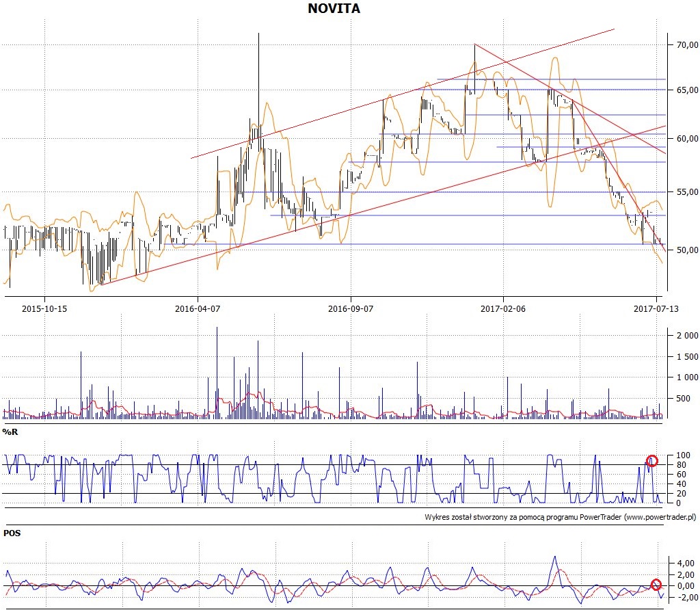Click the 2015-10-15 date label
The image size is (700, 610).
[44, 308]
